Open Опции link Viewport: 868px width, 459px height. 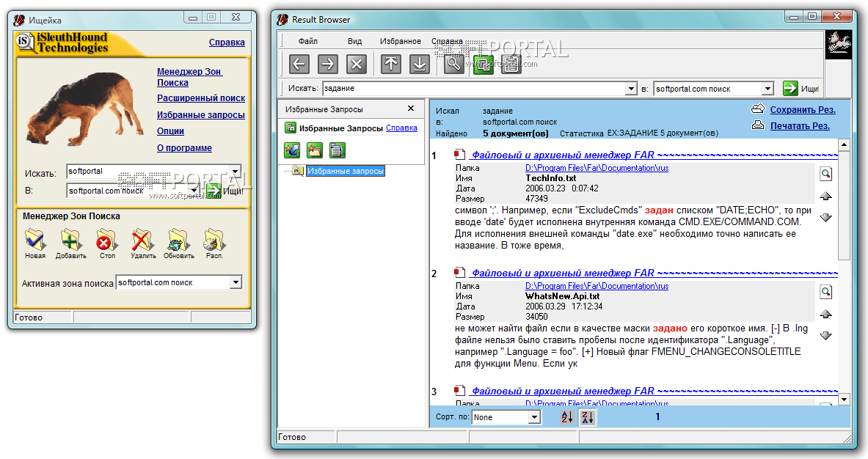[170, 131]
